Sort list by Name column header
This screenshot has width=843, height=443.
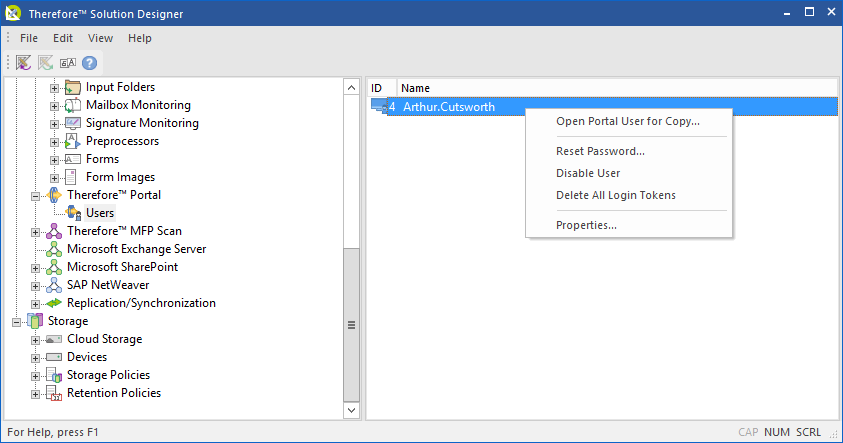click(415, 88)
